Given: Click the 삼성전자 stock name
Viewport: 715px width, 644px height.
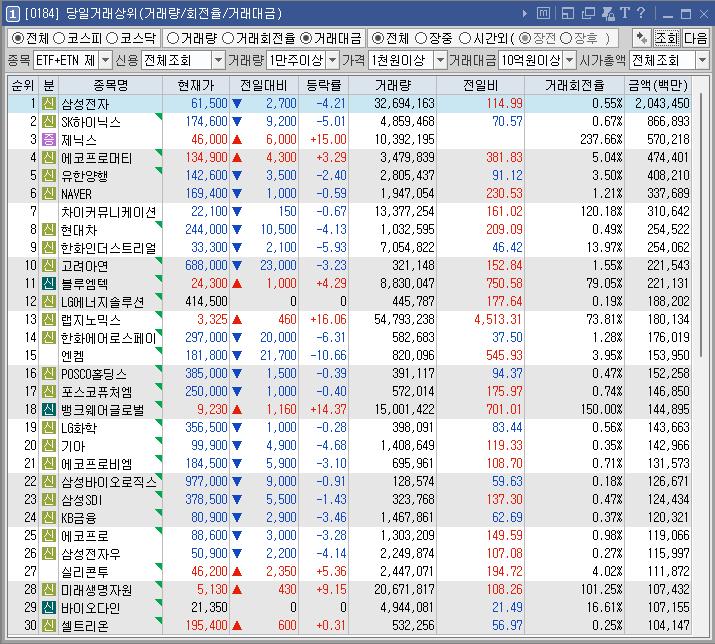Looking at the screenshot, I should (x=85, y=104).
